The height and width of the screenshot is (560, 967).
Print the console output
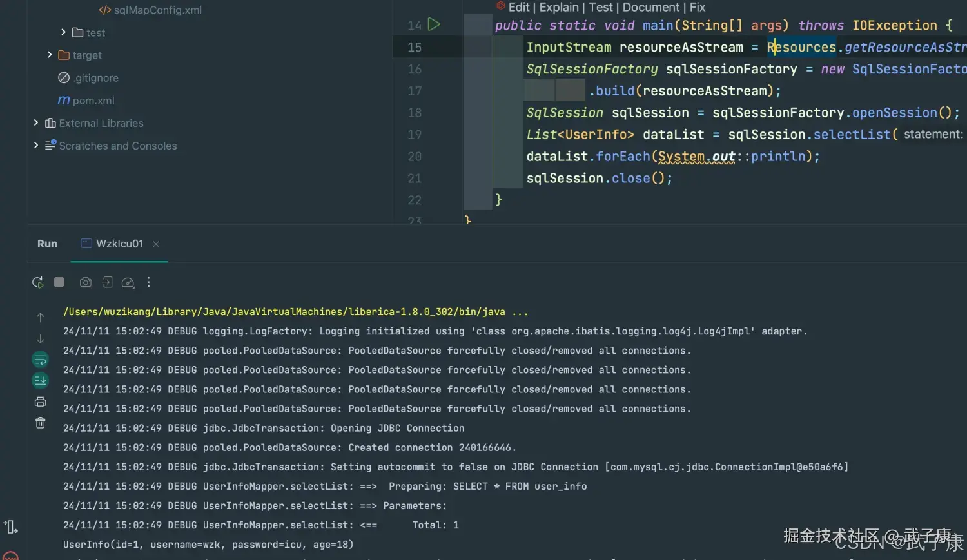point(40,402)
